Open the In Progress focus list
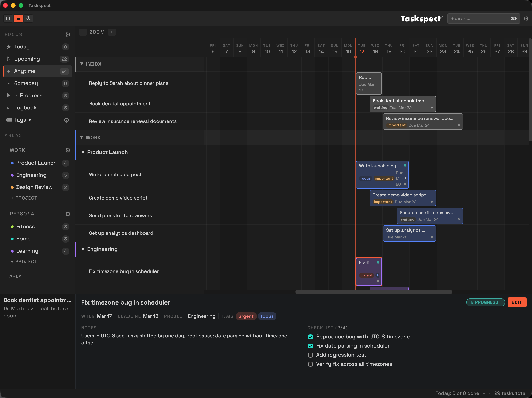 (x=28, y=95)
